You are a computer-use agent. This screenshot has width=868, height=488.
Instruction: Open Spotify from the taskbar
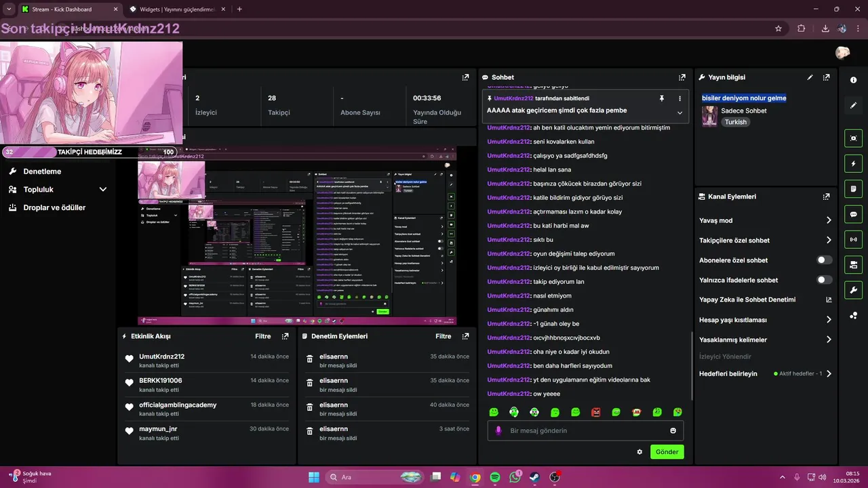[495, 477]
